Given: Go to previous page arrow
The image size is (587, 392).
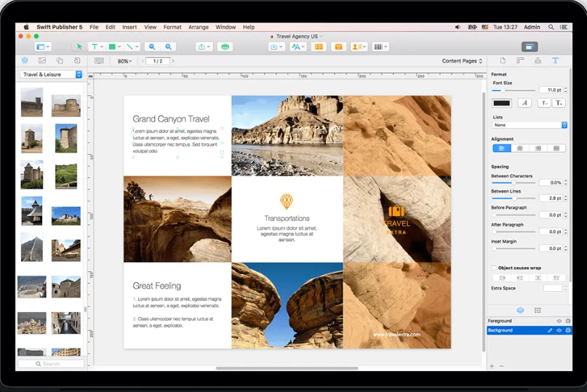Looking at the screenshot, I should [x=143, y=61].
